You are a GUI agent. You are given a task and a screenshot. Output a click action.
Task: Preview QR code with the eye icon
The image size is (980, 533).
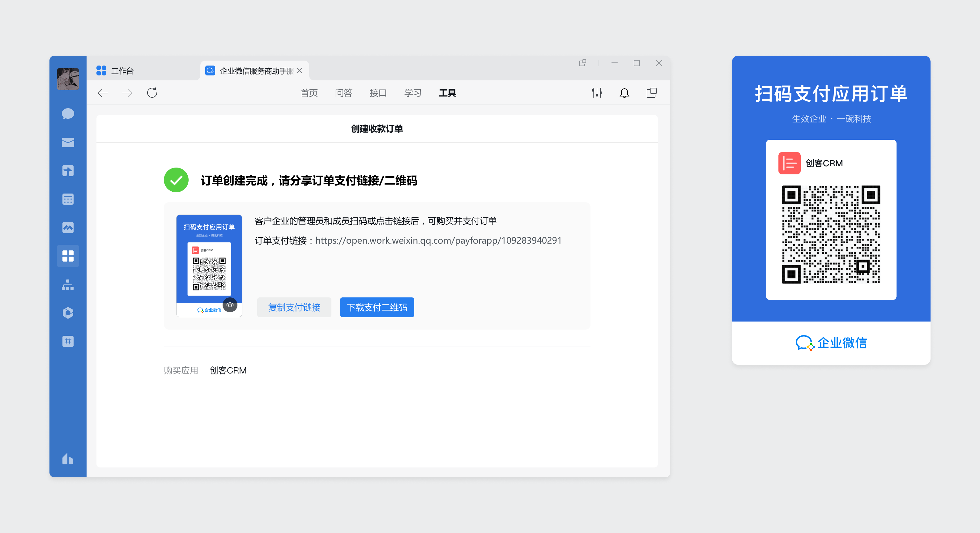(x=230, y=305)
